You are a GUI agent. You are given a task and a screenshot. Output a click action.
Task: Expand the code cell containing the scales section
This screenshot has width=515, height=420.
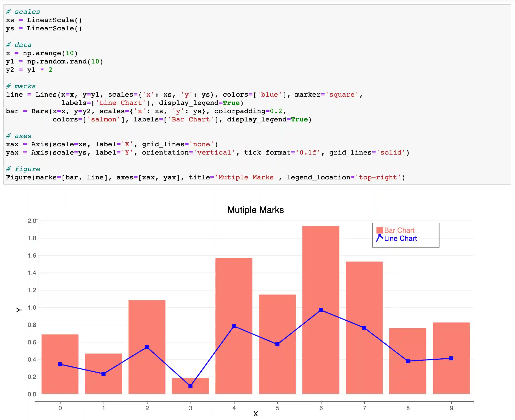click(23, 11)
